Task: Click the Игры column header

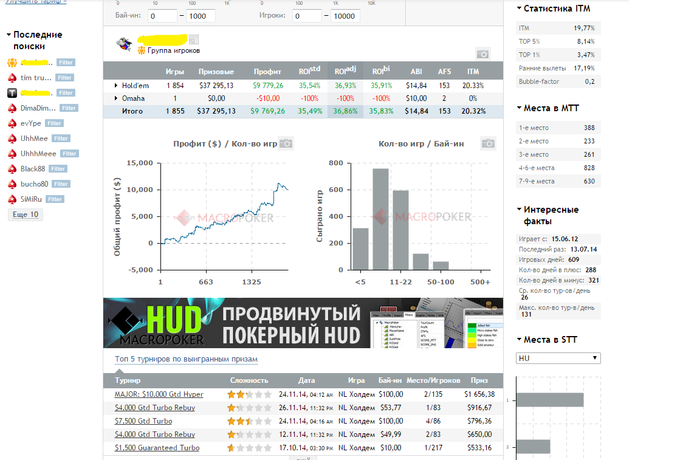Action: pos(175,71)
